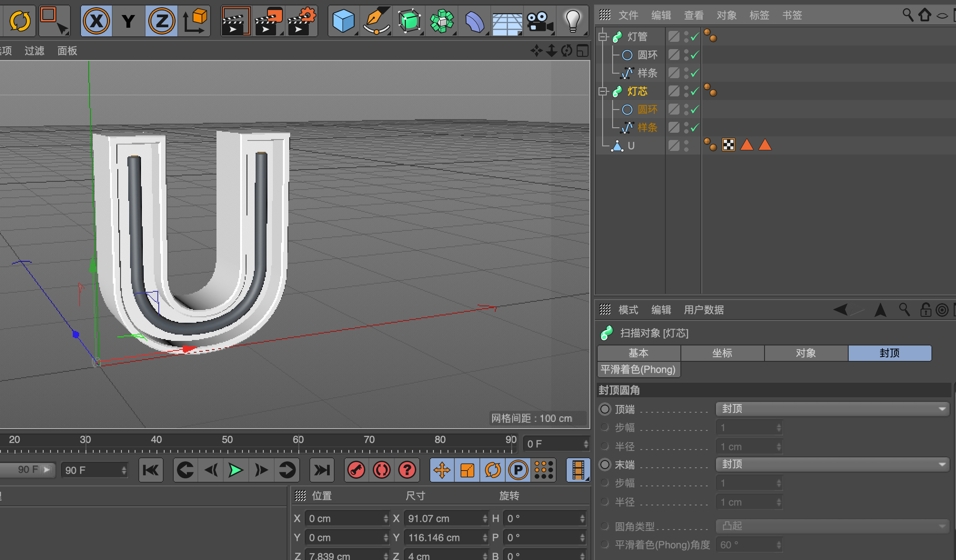Select the spline pen tool
The height and width of the screenshot is (560, 956).
376,21
